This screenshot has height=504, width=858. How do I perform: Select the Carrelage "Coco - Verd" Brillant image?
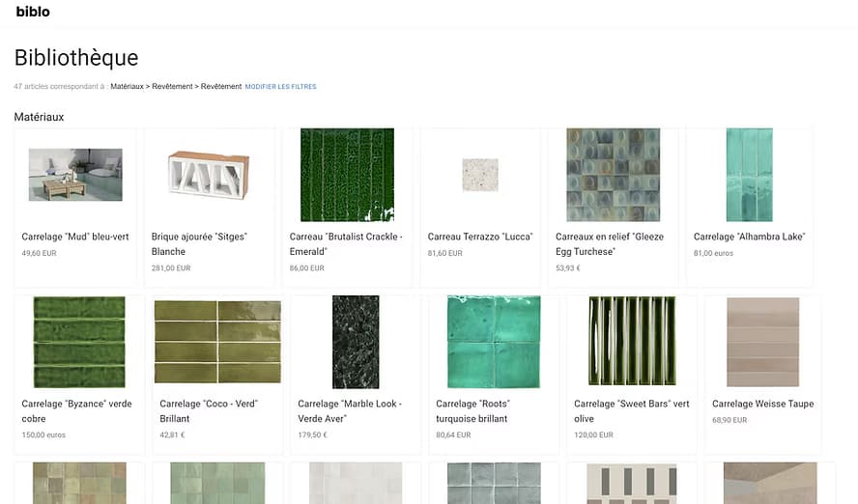(217, 342)
